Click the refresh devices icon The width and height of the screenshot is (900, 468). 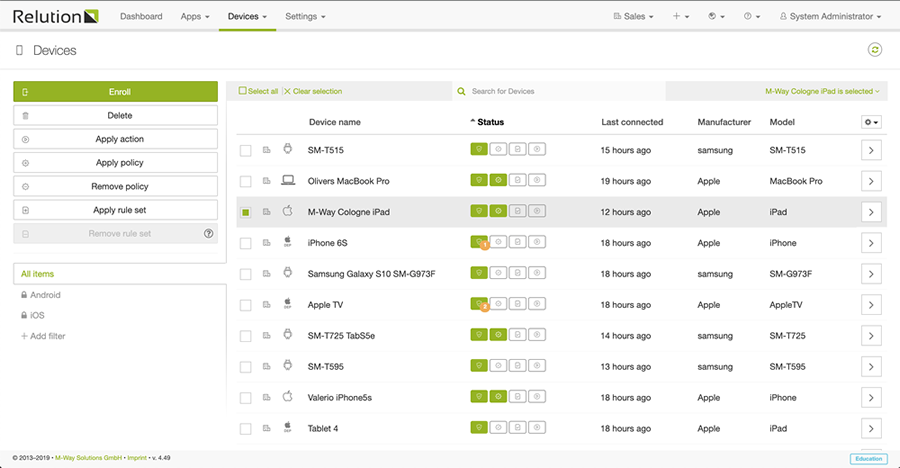pyautogui.click(x=874, y=50)
